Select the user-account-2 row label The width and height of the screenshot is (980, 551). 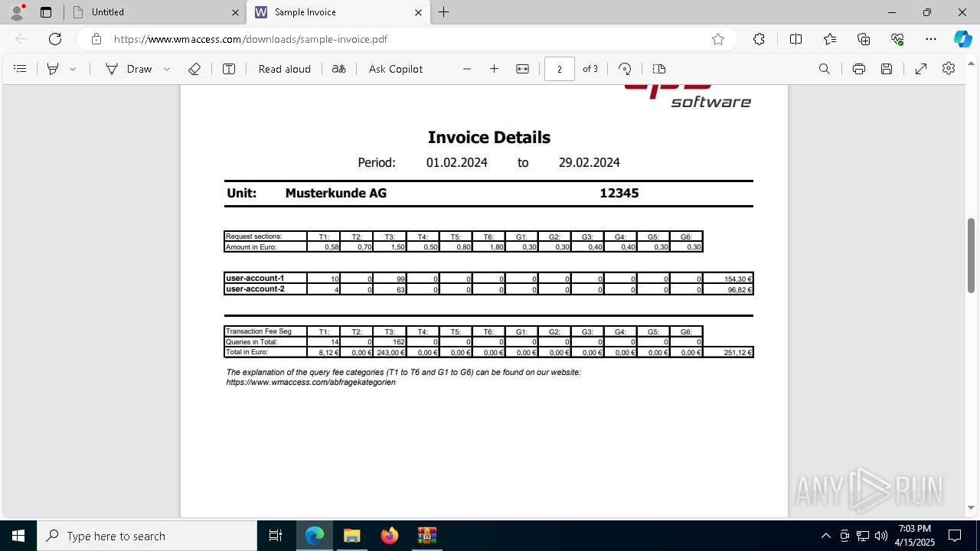[255, 289]
